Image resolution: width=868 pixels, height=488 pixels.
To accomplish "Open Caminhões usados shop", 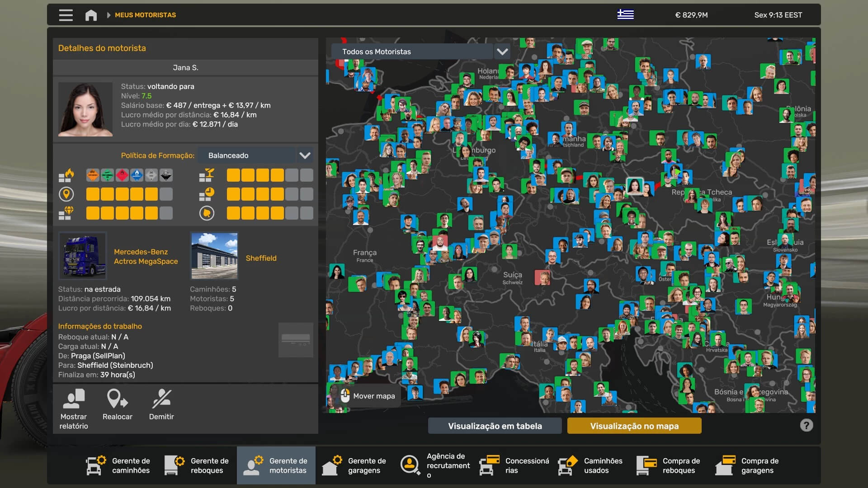I will [x=590, y=465].
